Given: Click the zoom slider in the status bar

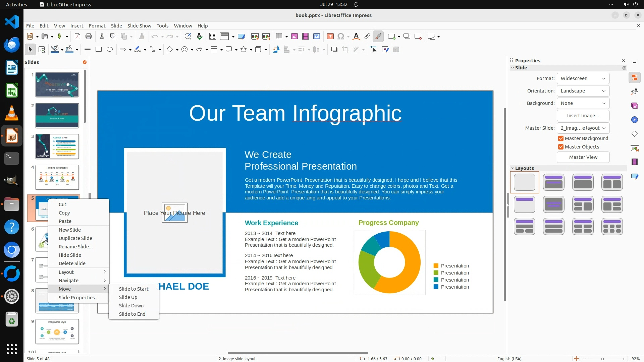Looking at the screenshot, I should point(602,359).
